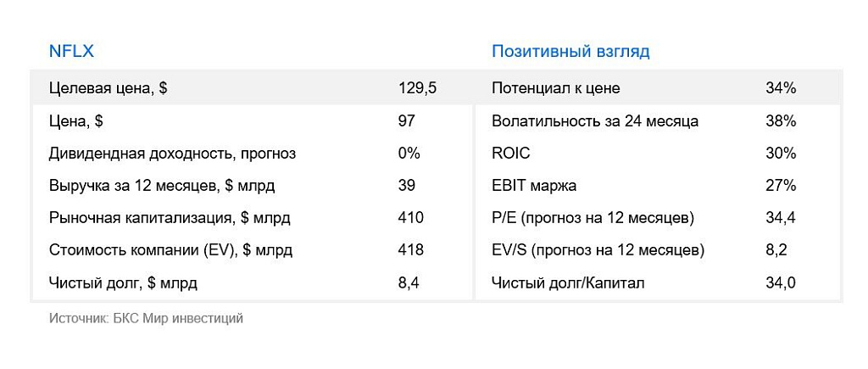This screenshot has height=369, width=868.
Task: Click the NFLX ticker heading
Action: (71, 52)
